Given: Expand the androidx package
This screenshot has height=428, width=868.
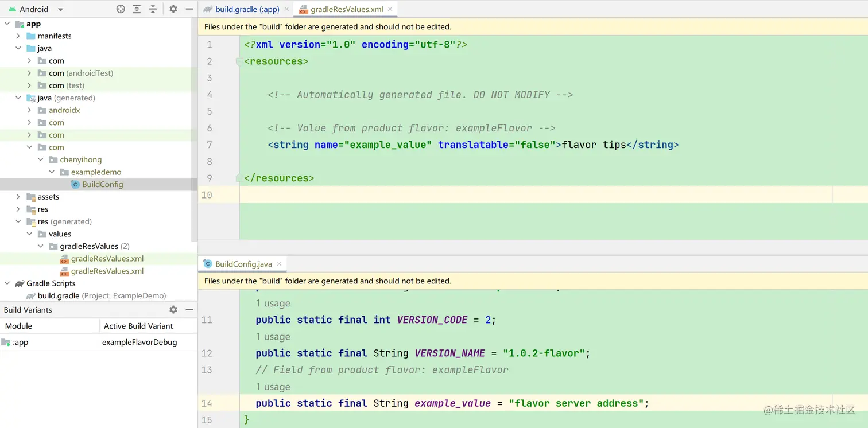Looking at the screenshot, I should tap(29, 110).
